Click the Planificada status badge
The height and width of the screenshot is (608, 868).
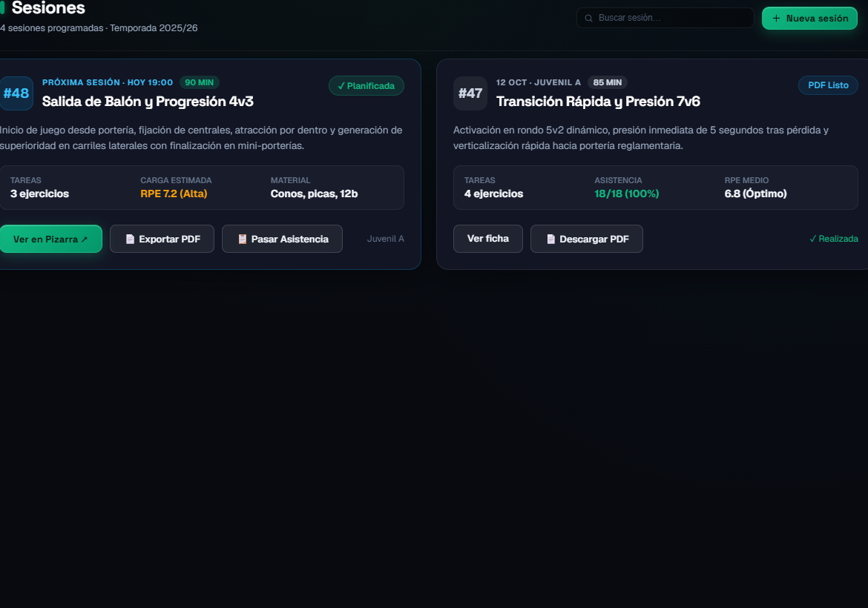click(x=366, y=86)
